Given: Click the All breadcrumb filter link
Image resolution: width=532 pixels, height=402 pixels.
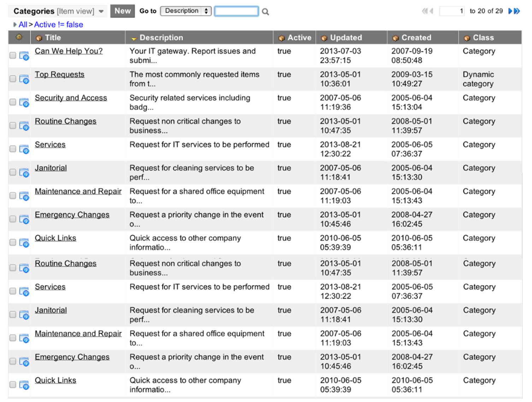Looking at the screenshot, I should [x=23, y=25].
